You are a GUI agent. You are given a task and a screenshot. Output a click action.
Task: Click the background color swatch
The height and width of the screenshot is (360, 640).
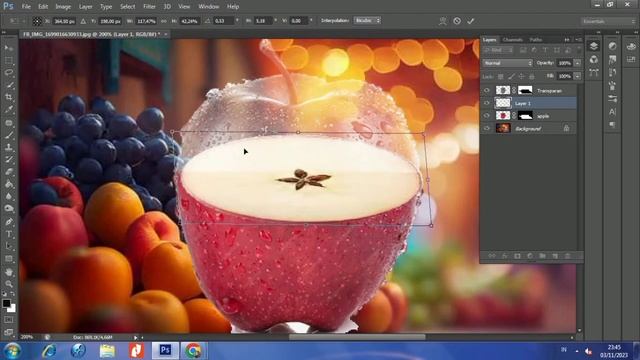click(x=12, y=309)
